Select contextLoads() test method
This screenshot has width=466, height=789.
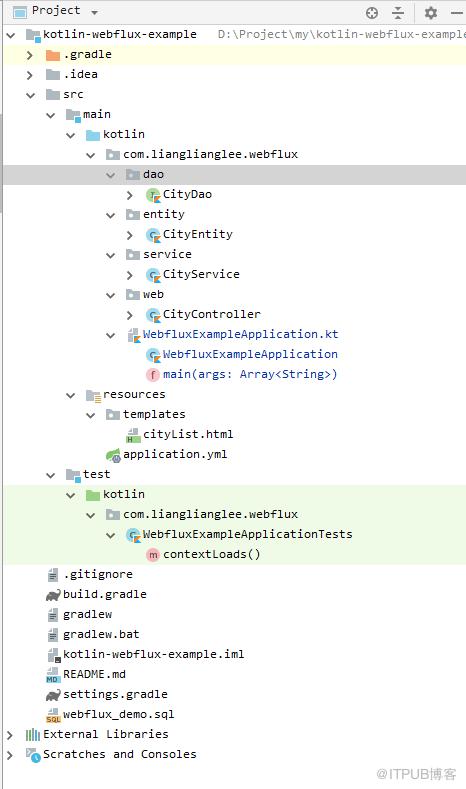(x=212, y=555)
